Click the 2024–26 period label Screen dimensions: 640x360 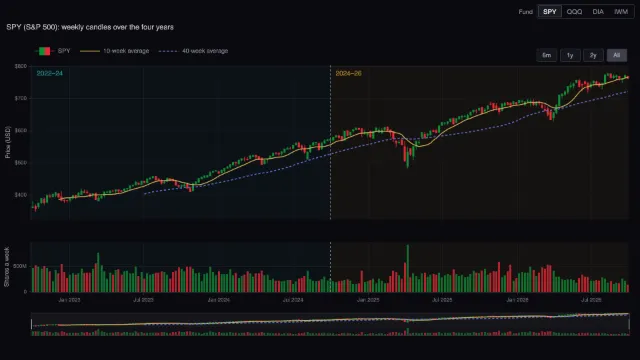(348, 73)
